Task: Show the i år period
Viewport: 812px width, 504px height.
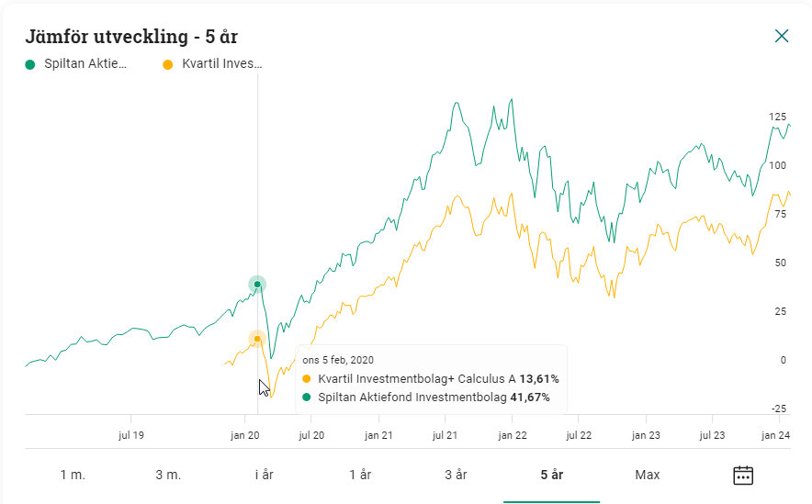Action: click(265, 475)
